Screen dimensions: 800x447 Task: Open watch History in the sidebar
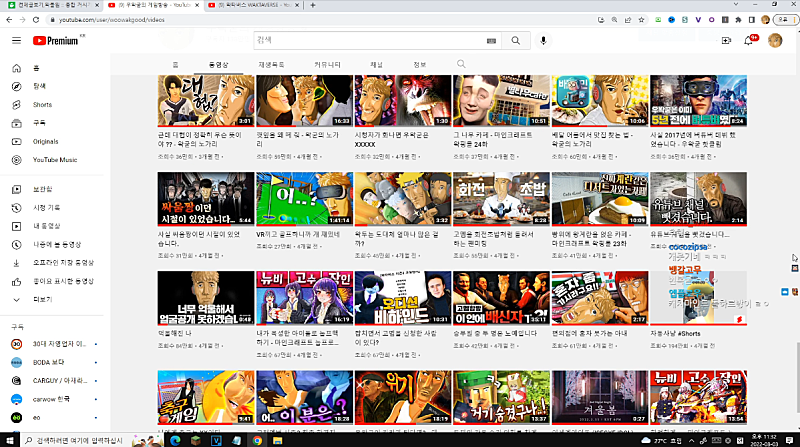[52, 208]
